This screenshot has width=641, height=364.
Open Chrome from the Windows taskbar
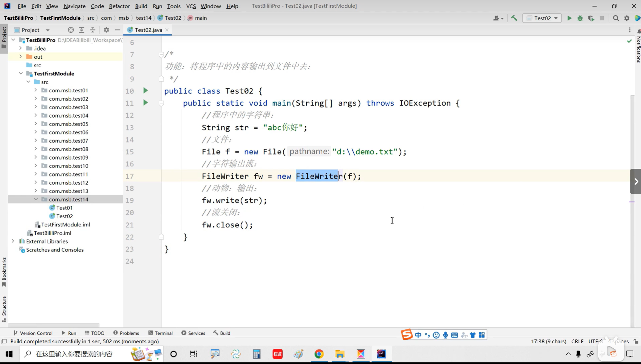click(x=319, y=354)
